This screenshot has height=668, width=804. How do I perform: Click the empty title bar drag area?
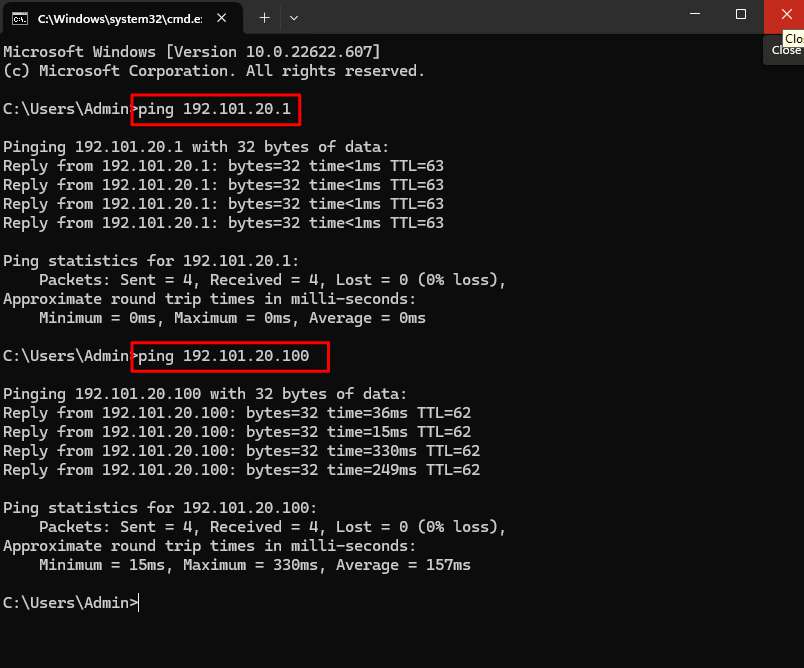click(480, 18)
